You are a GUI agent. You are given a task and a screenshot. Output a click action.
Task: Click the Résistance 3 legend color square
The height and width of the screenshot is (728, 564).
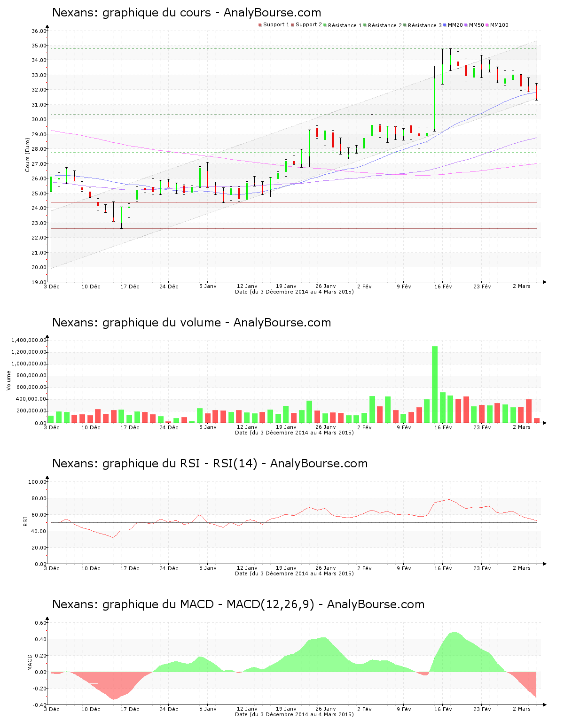[x=405, y=25]
